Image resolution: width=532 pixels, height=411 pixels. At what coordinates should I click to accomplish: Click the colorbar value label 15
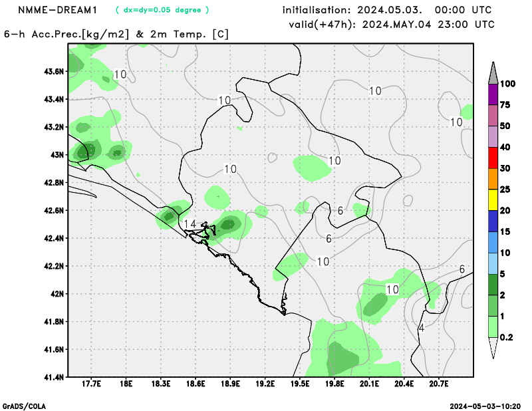[505, 232]
